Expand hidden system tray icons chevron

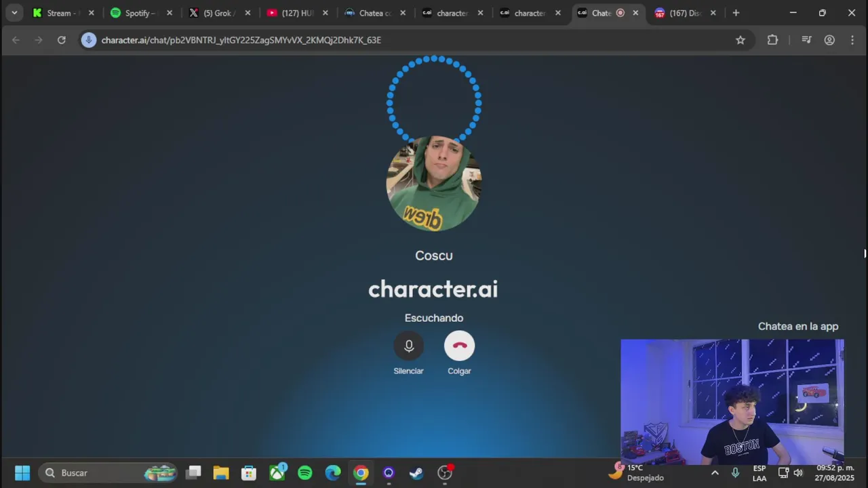pos(715,472)
